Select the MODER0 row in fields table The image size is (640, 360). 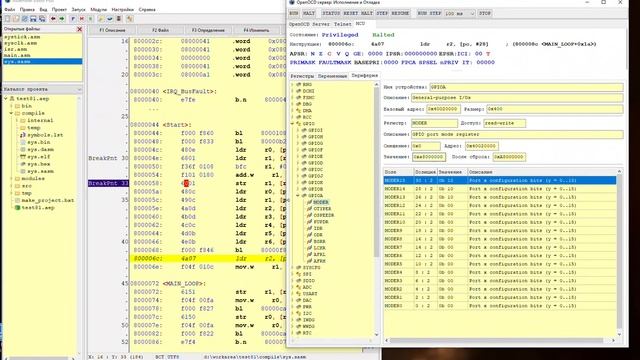point(500,306)
